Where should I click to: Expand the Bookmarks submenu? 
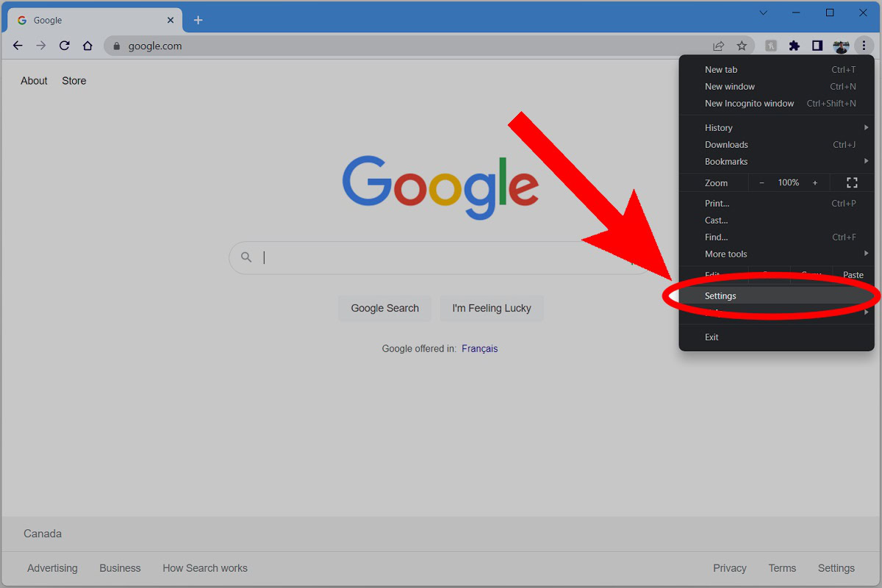(x=777, y=161)
